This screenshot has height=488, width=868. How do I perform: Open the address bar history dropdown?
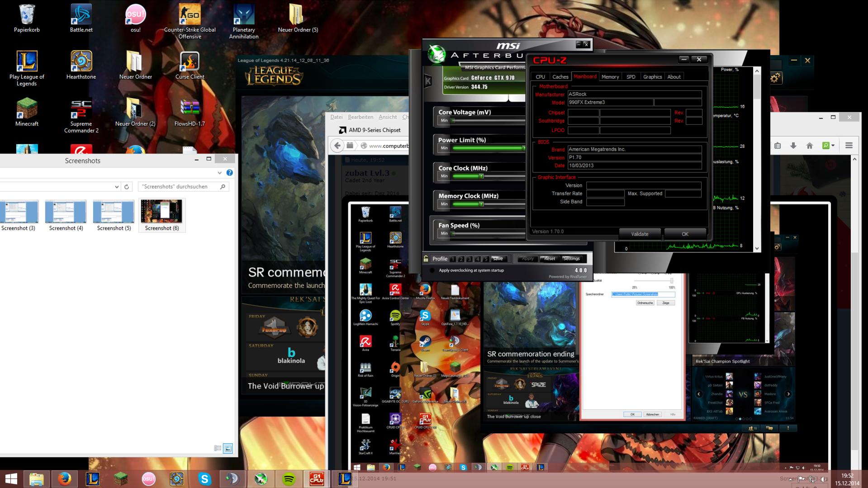(117, 187)
